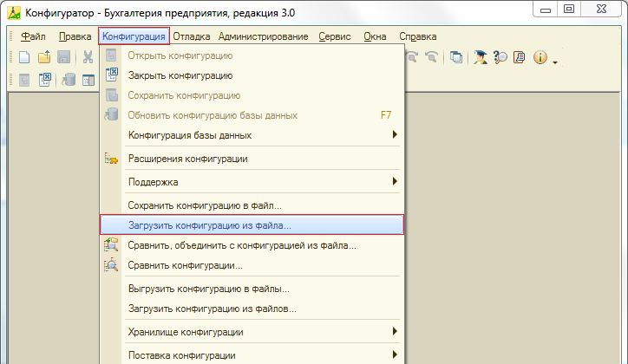
Task: Close the Configurator window
Action: [601, 10]
